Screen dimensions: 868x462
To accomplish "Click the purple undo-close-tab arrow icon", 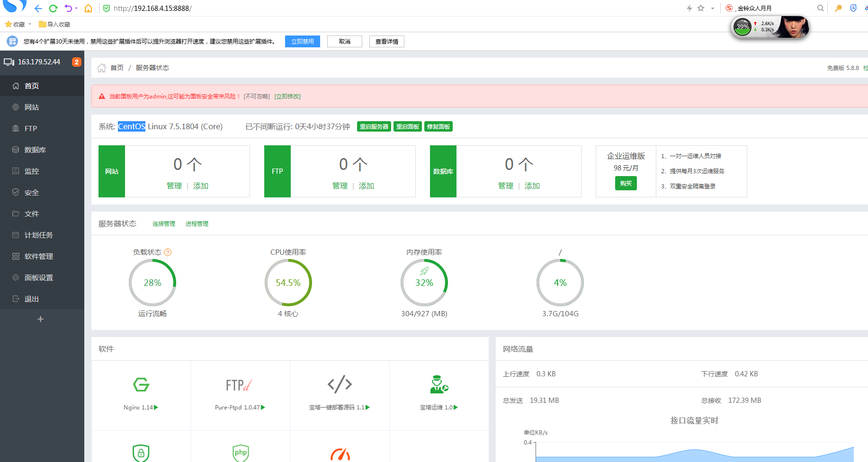I will (68, 9).
